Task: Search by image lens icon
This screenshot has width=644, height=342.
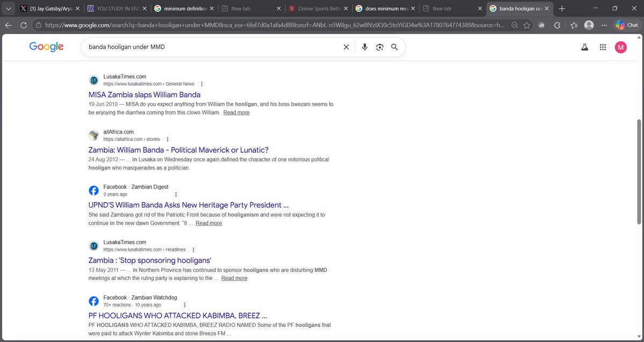Action: [x=379, y=47]
